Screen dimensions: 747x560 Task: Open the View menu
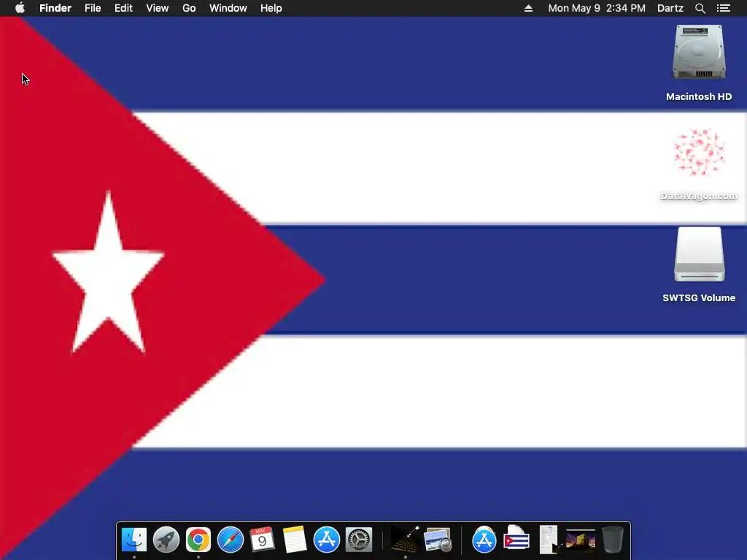pos(158,8)
